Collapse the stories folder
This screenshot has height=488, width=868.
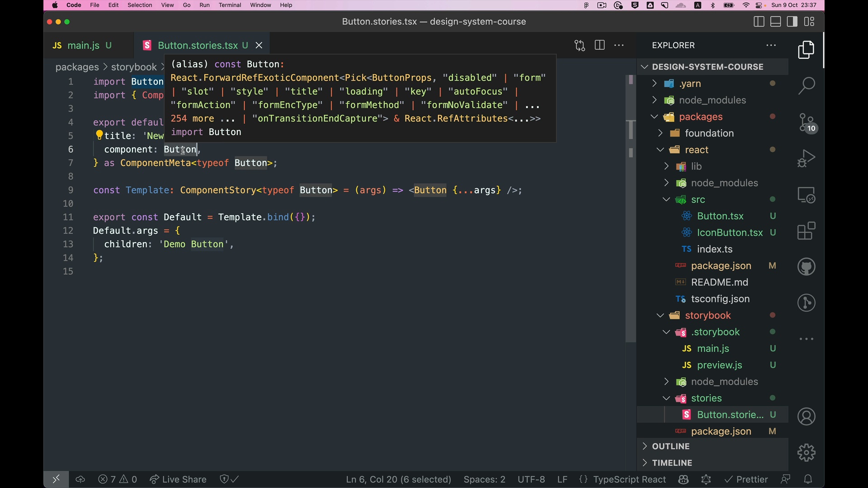[x=706, y=399]
